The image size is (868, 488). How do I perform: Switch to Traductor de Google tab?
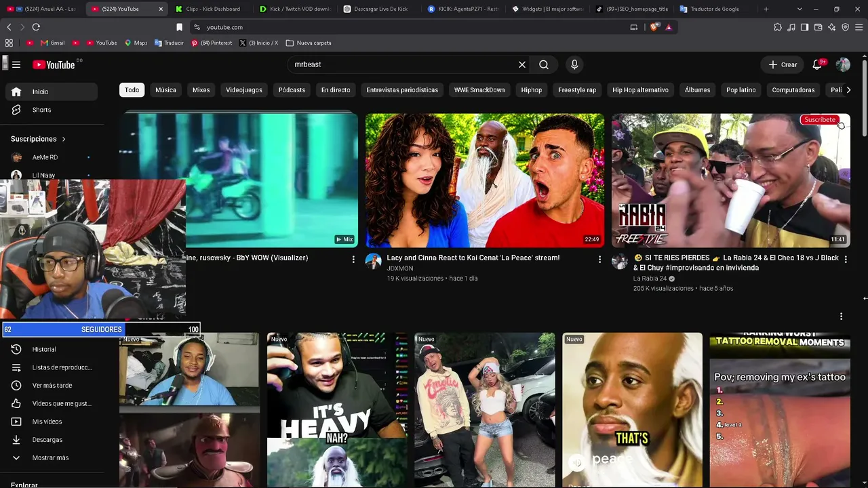point(715,9)
